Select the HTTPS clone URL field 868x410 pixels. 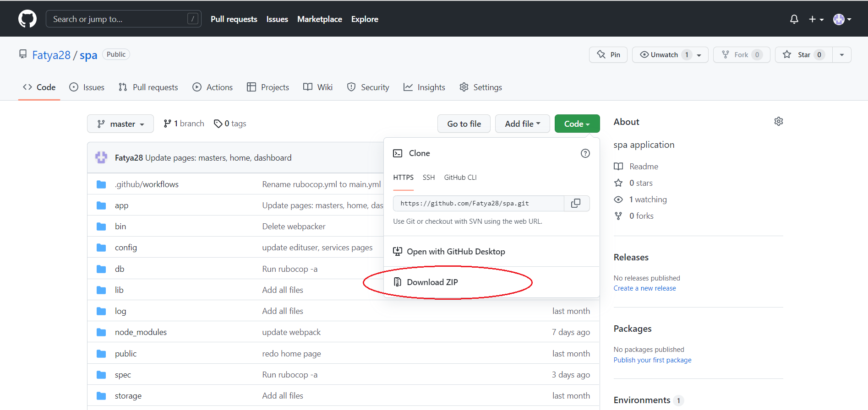click(x=479, y=203)
